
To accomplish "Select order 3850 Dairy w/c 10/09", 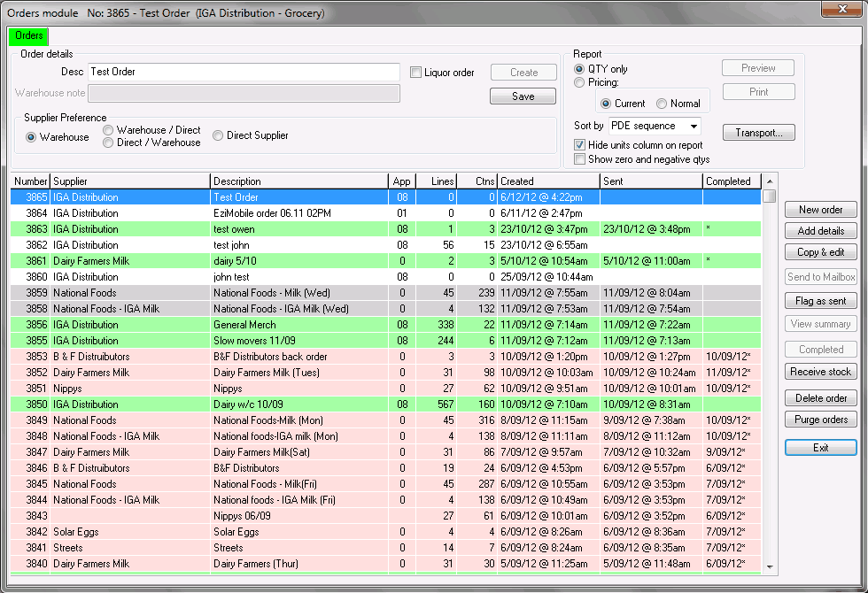I will point(386,404).
